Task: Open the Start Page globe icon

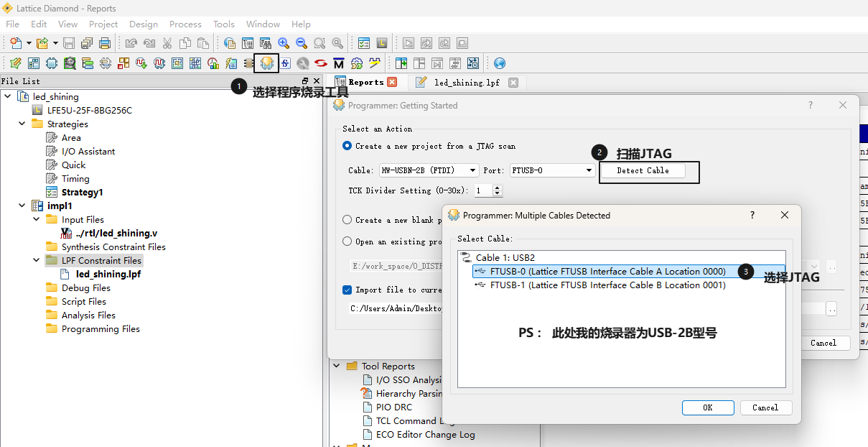Action: pos(500,63)
